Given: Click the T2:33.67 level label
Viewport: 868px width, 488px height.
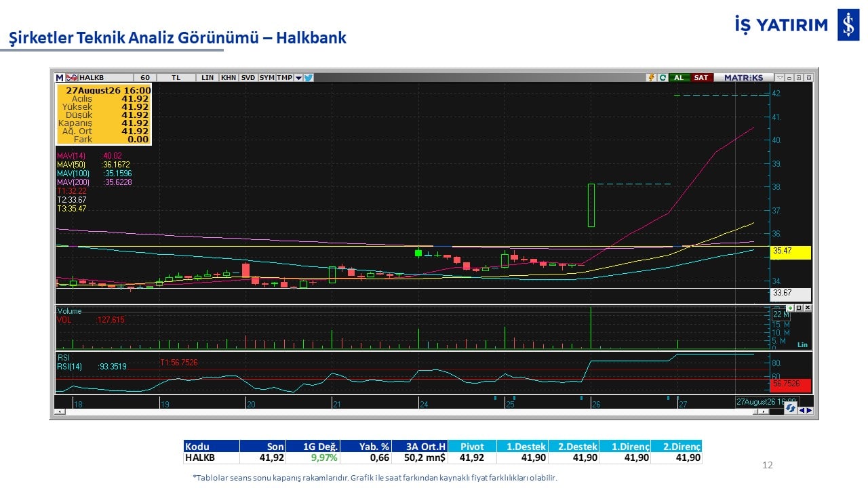Looking at the screenshot, I should click(71, 200).
